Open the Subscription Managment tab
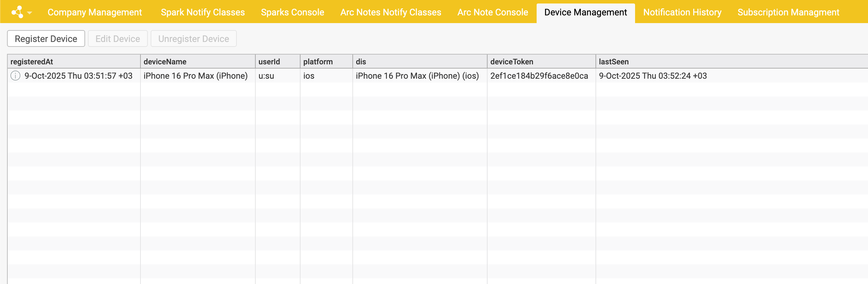Screen dimensions: 868x284 point(788,12)
